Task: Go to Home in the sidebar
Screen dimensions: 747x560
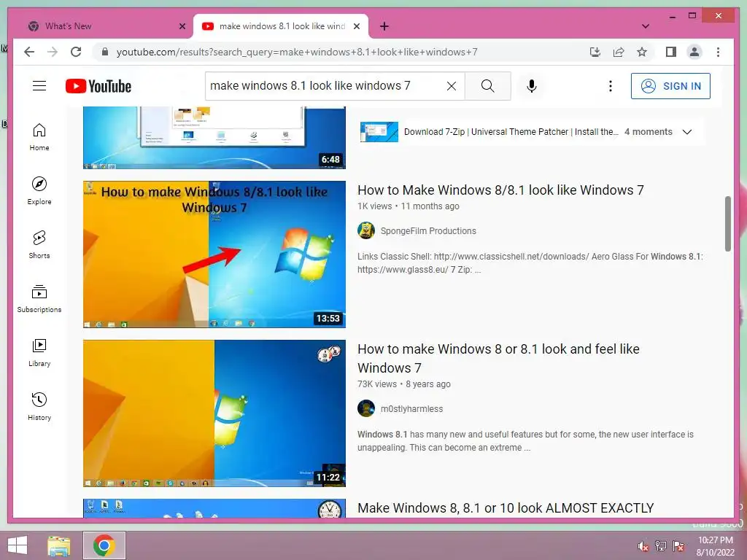Action: 39,137
